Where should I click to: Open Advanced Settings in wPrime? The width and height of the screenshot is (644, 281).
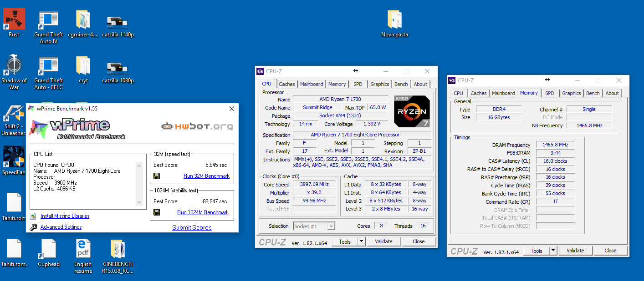61,227
